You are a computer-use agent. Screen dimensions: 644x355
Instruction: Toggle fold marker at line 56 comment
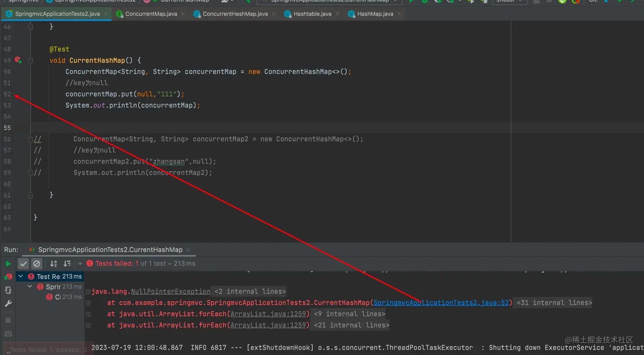[x=31, y=139]
